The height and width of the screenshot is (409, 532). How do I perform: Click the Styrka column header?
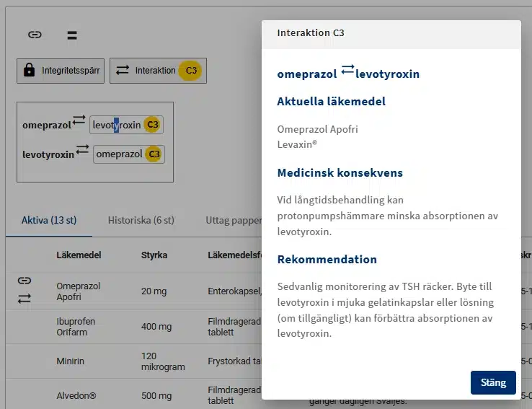pyautogui.click(x=154, y=255)
